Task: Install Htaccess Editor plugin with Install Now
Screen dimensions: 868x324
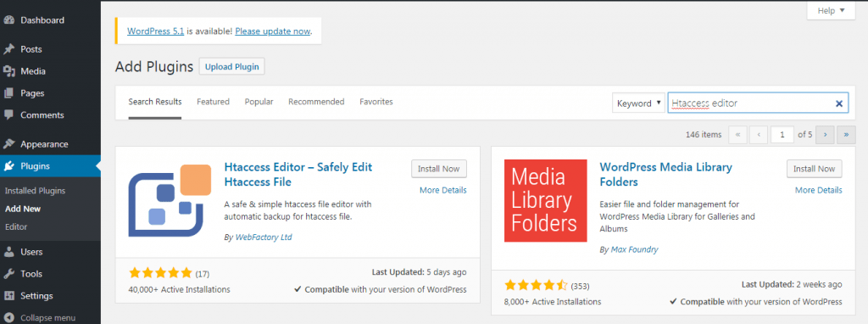Action: pyautogui.click(x=439, y=169)
